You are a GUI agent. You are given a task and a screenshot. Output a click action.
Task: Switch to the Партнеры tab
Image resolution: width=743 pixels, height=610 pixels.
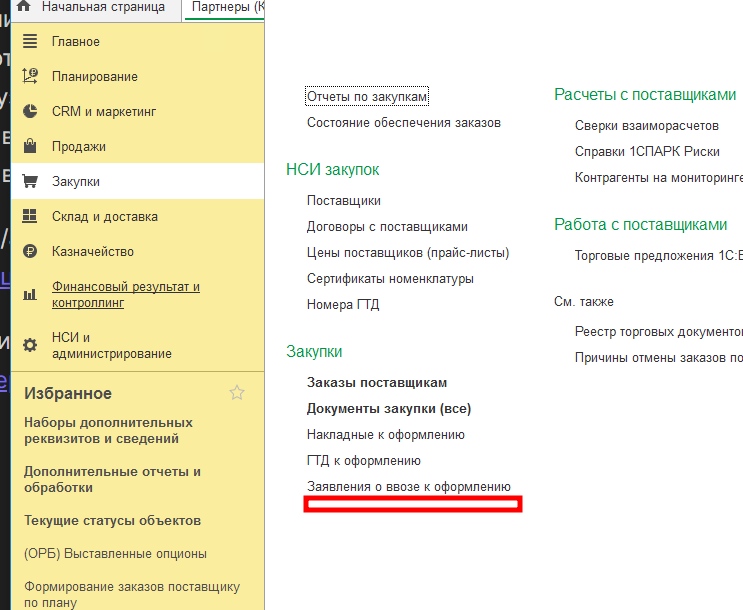(x=228, y=8)
